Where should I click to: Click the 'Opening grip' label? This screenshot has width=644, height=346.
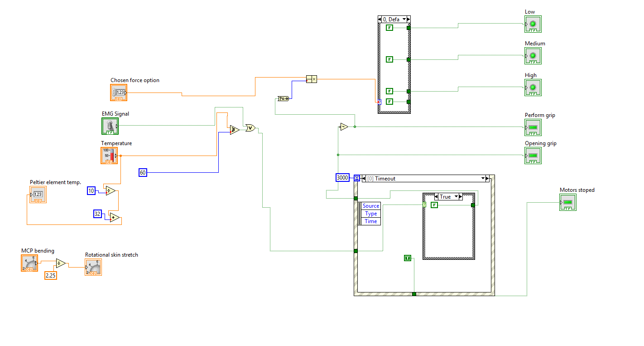click(x=541, y=143)
